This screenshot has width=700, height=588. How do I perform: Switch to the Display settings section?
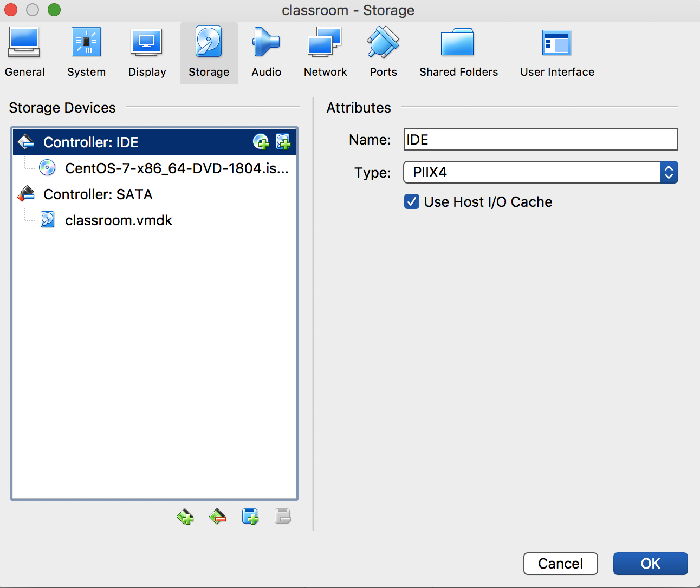point(147,53)
